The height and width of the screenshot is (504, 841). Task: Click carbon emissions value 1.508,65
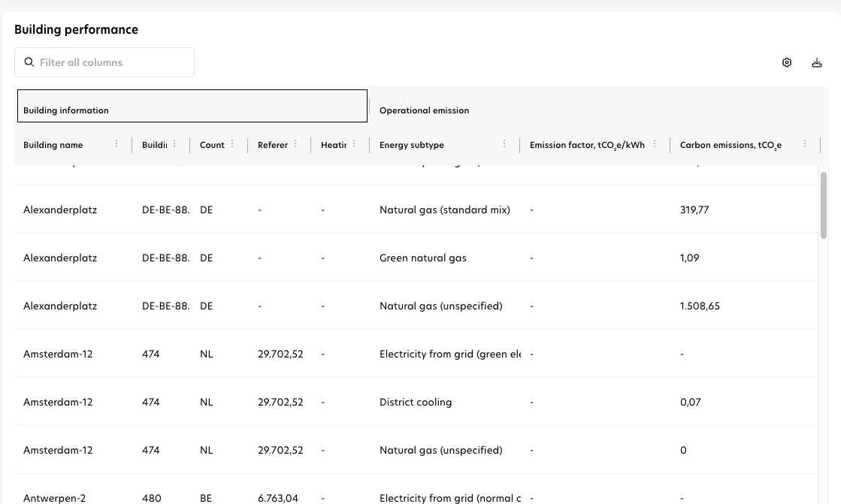click(x=700, y=306)
